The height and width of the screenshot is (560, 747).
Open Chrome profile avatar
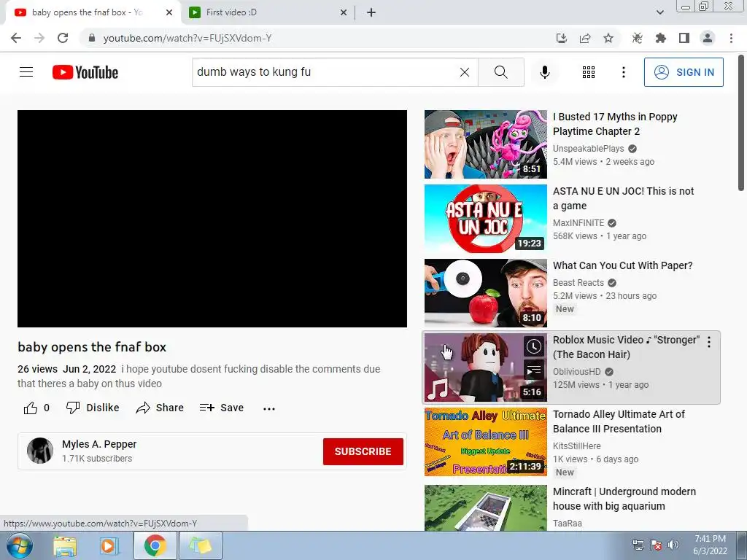(x=708, y=38)
